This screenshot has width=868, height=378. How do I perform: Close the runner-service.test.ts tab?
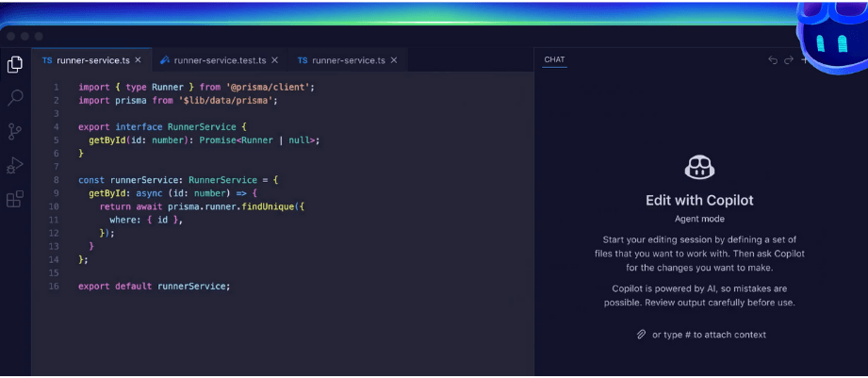click(273, 60)
